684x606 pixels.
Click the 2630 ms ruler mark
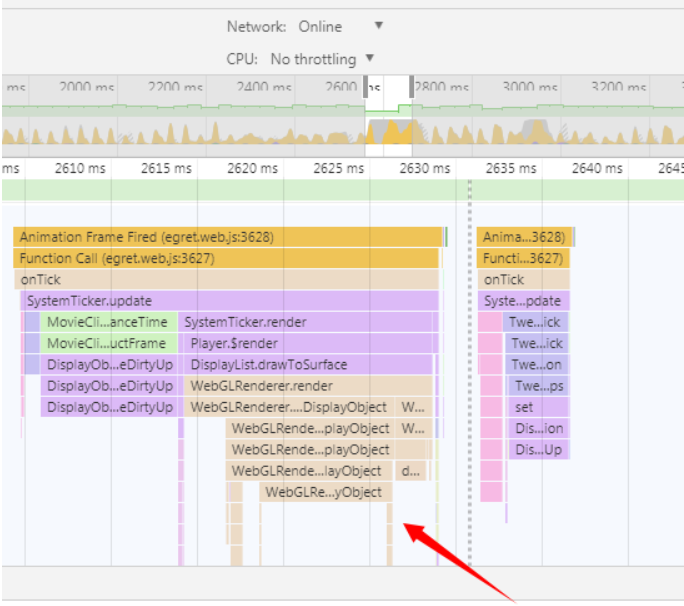pyautogui.click(x=425, y=168)
